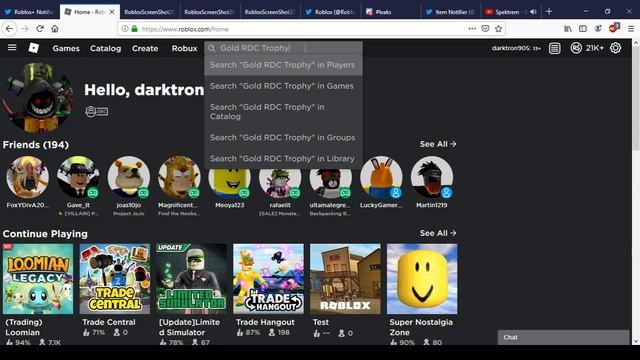The image size is (640, 360).
Task: Open the Firefox application menu icon
Action: 631,29
